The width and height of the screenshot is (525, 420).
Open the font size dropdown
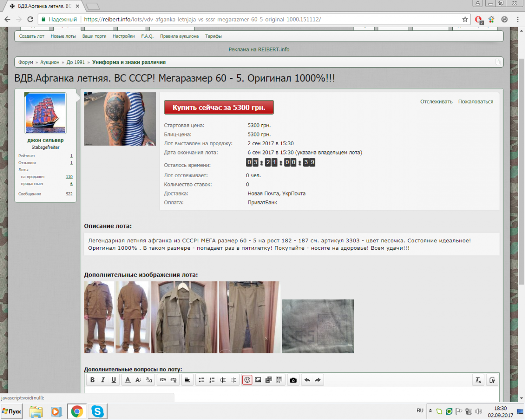[138, 380]
